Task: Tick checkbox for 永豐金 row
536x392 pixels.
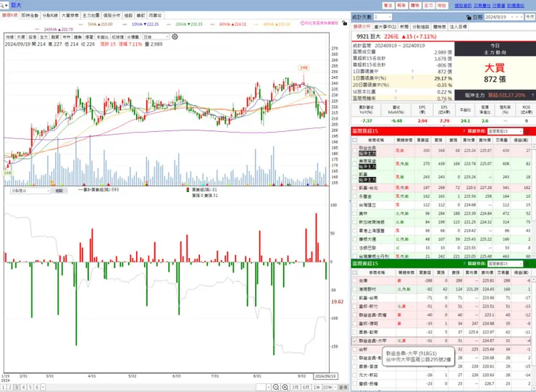Action: coord(354,196)
